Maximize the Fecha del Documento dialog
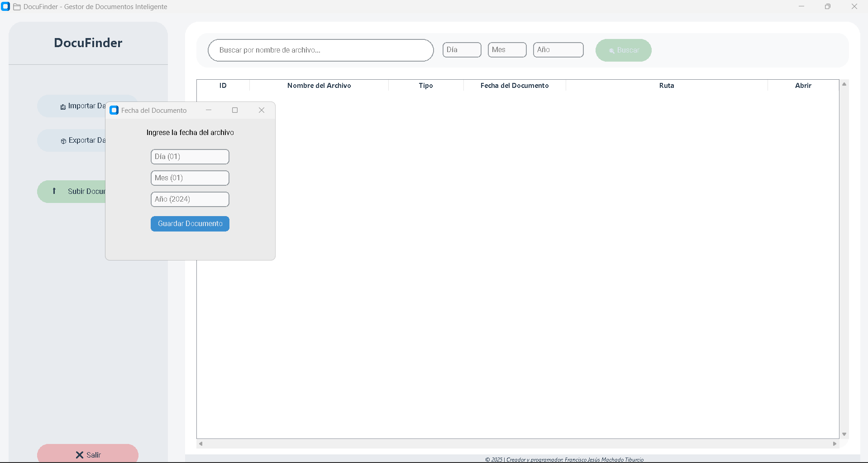868x463 pixels. tap(235, 110)
